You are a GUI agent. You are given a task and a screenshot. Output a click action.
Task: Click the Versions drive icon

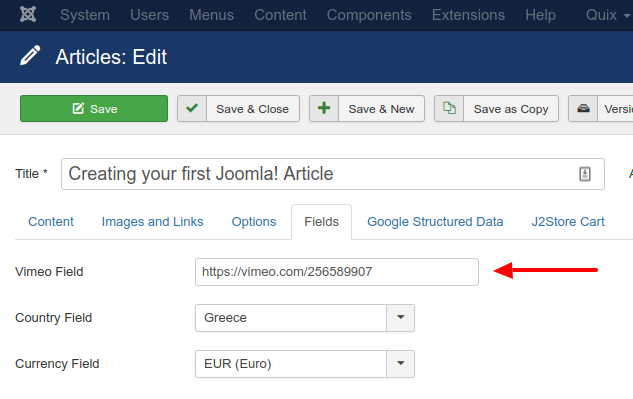tap(583, 108)
